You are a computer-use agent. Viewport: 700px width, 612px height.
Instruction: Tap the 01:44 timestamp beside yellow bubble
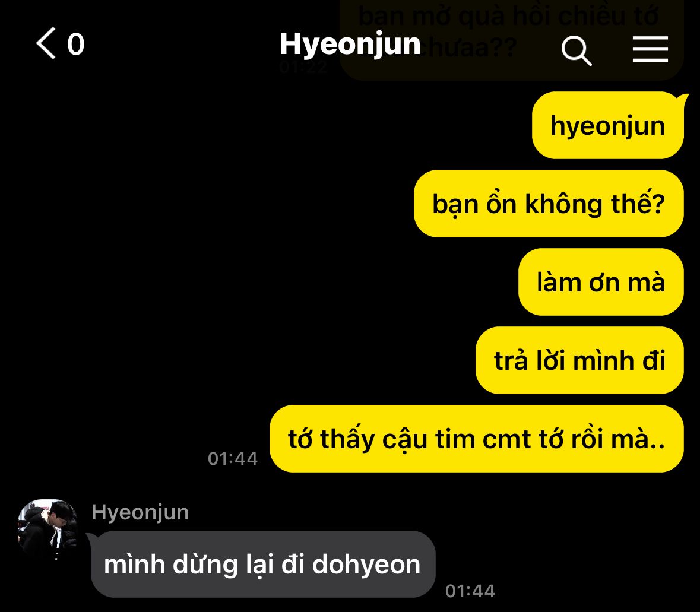pos(233,458)
